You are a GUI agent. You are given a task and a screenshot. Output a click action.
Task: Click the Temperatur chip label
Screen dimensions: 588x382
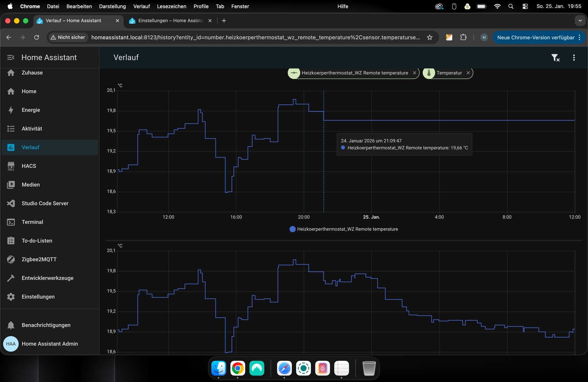click(x=449, y=73)
